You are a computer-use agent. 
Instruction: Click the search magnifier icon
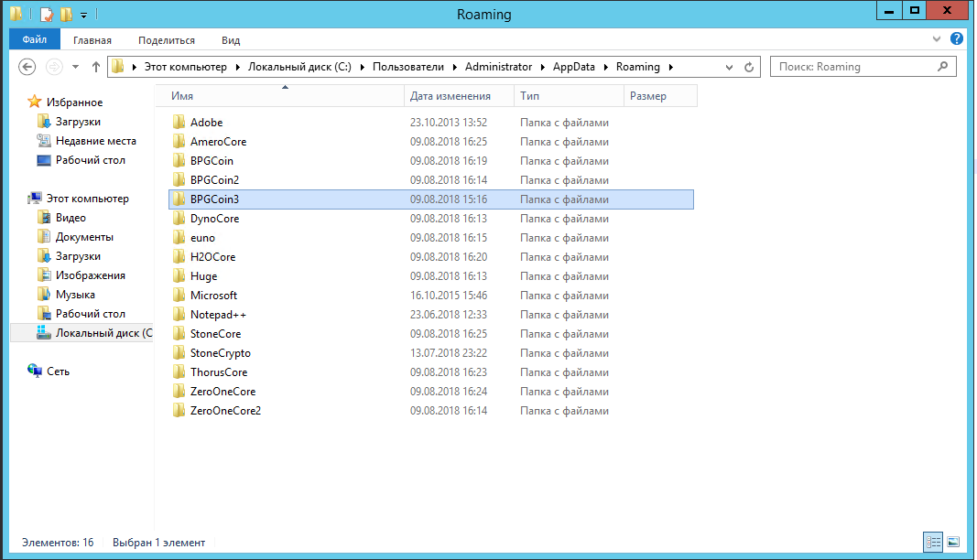[943, 66]
